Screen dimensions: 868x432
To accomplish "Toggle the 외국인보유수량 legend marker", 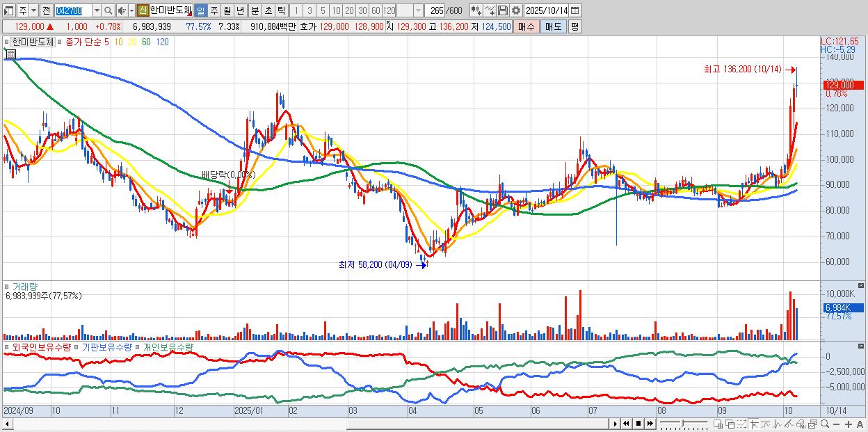I will 7,346.
